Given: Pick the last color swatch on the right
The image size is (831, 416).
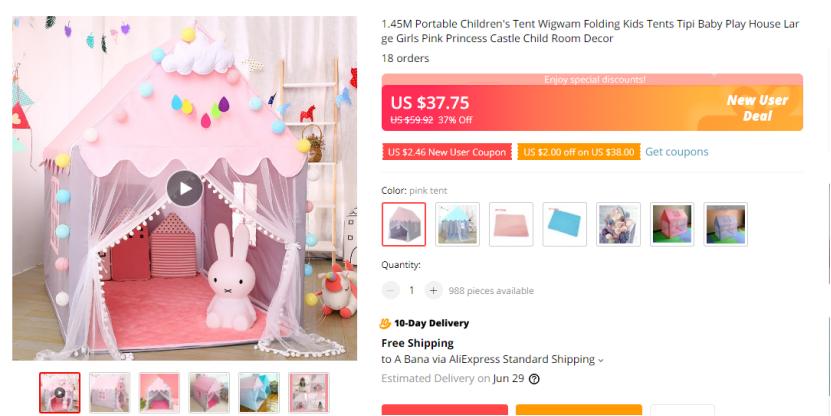Looking at the screenshot, I should [725, 224].
